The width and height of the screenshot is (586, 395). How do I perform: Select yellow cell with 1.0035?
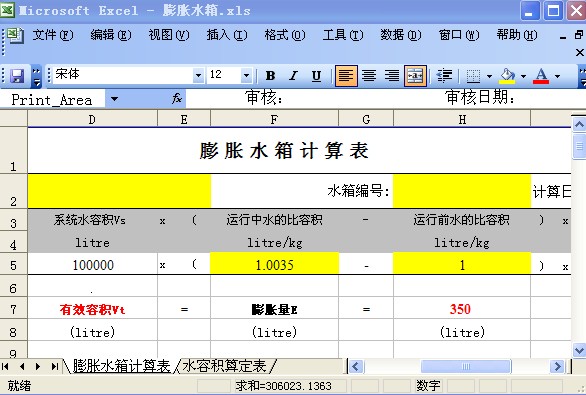pos(274,265)
